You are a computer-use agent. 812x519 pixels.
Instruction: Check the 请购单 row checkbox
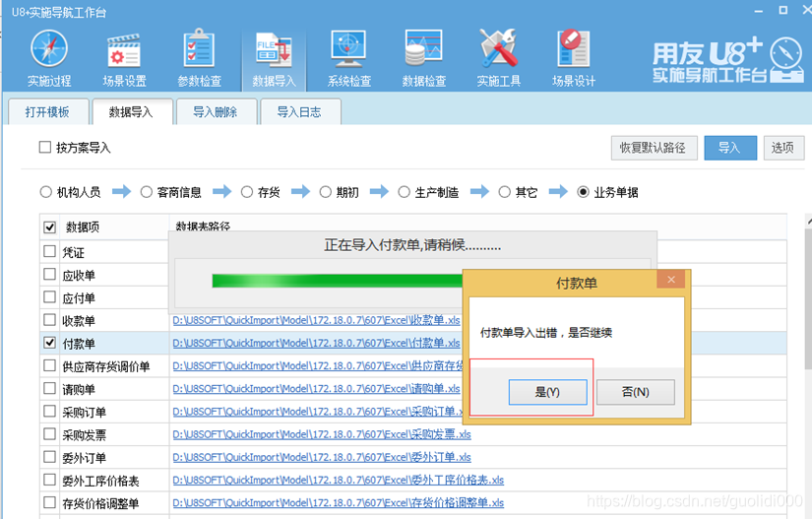50,388
